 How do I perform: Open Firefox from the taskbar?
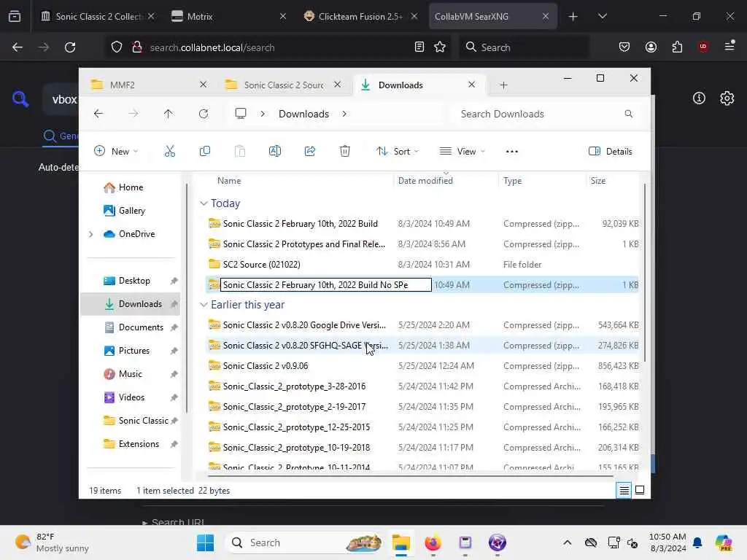[x=433, y=542]
